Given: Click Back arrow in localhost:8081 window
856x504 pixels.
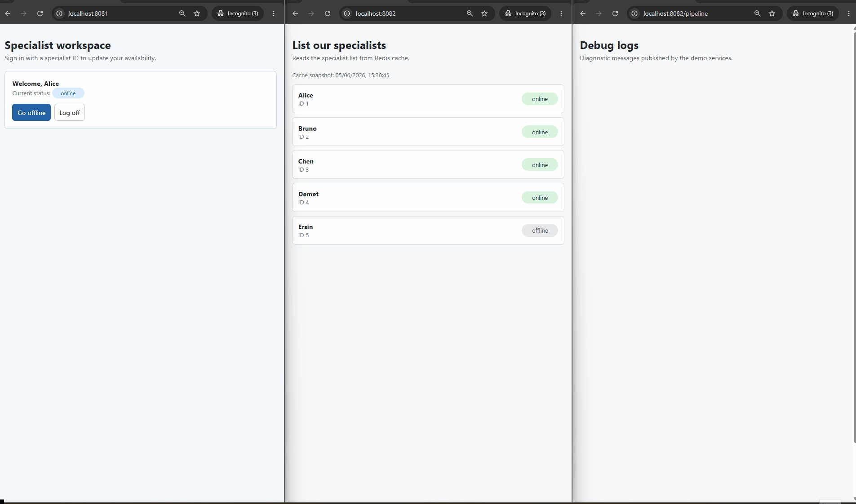Looking at the screenshot, I should point(8,13).
